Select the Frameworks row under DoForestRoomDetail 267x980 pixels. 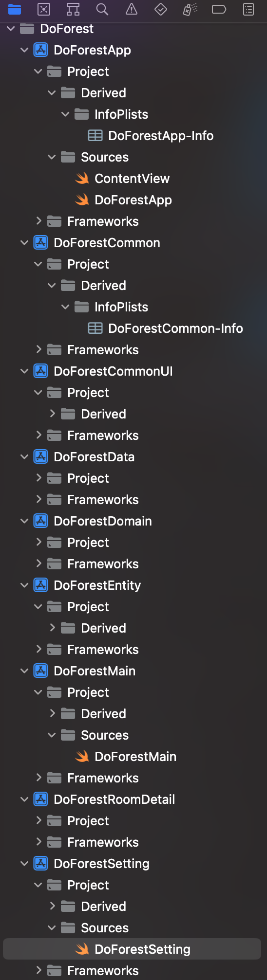133,842
